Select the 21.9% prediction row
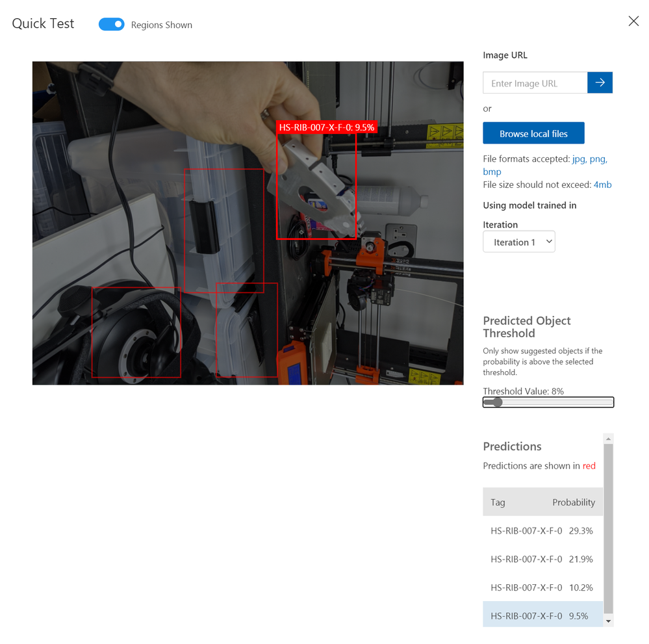This screenshot has width=649, height=644. pos(542,559)
